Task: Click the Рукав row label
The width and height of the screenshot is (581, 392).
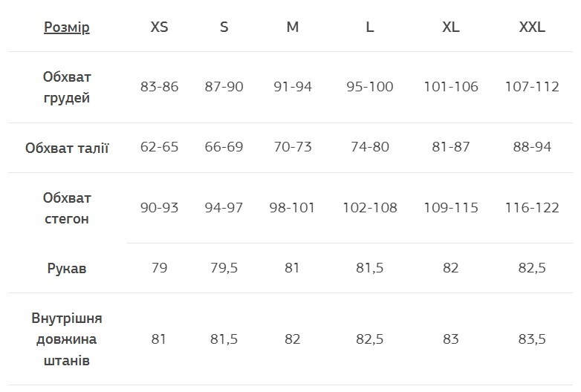Action: pyautogui.click(x=67, y=269)
